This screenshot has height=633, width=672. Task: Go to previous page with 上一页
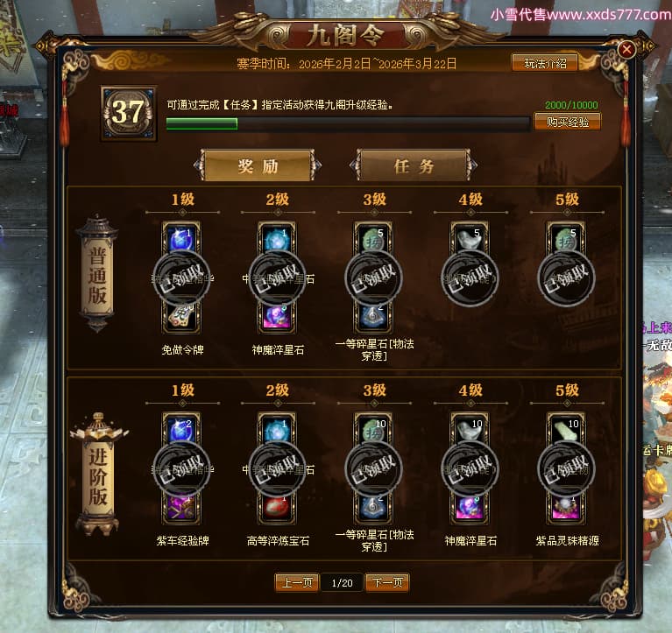pyautogui.click(x=297, y=583)
